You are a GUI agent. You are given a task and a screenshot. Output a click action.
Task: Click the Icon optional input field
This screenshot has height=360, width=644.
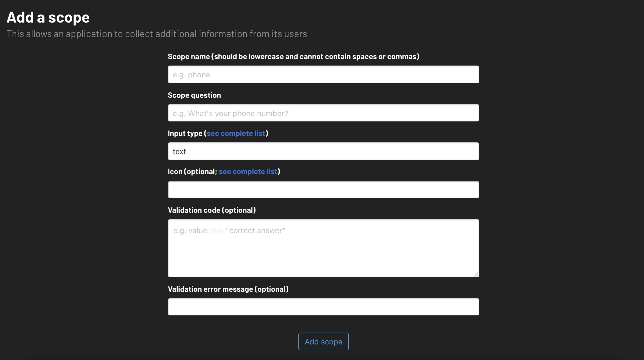point(323,190)
